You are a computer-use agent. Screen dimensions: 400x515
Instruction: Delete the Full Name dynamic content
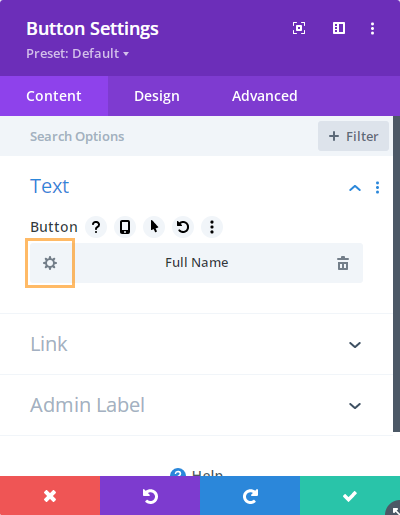343,263
